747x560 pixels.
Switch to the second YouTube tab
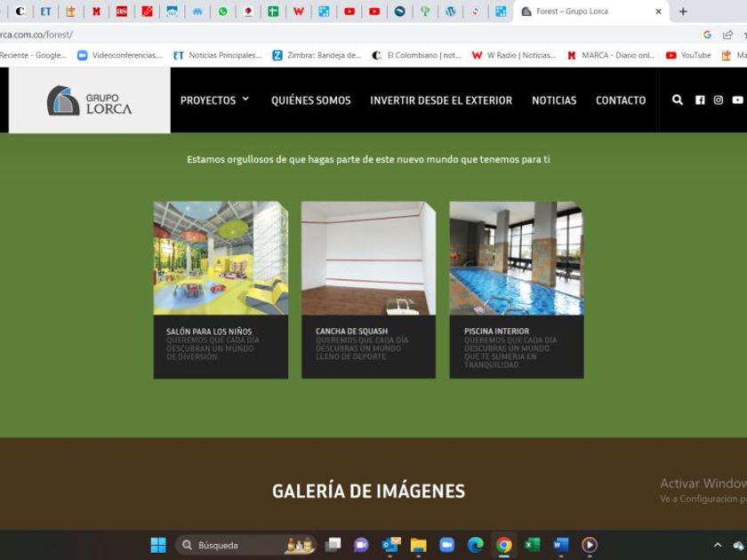point(374,12)
